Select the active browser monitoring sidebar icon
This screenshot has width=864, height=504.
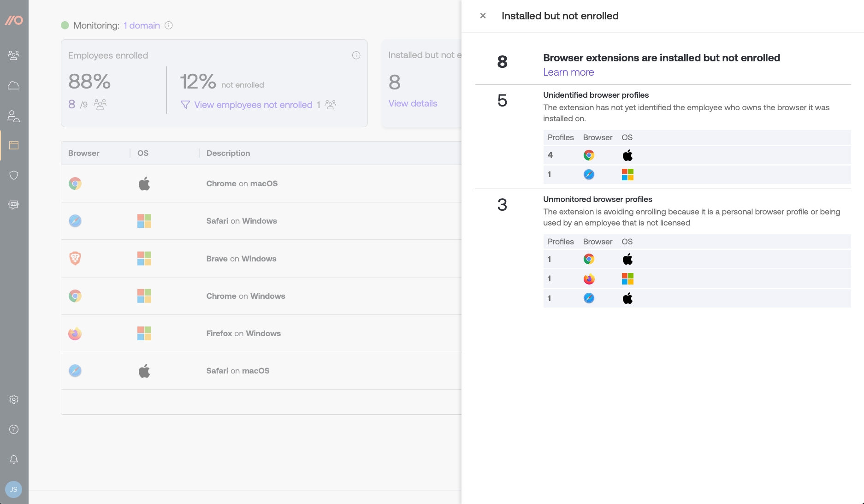tap(14, 145)
